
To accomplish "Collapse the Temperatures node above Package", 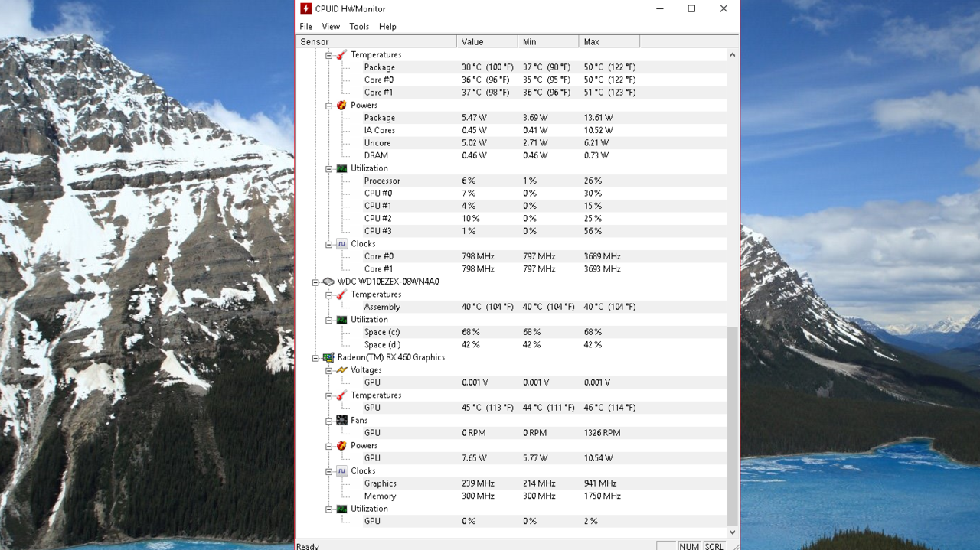I will click(329, 55).
